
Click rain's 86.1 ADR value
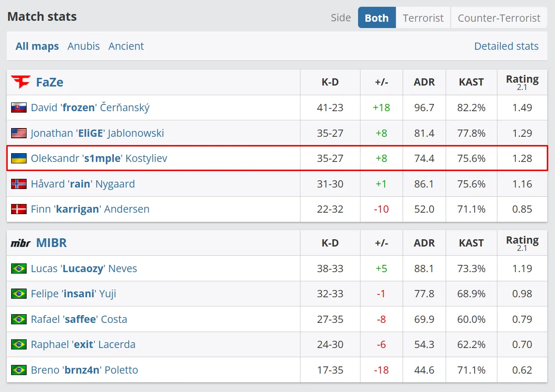coord(424,184)
